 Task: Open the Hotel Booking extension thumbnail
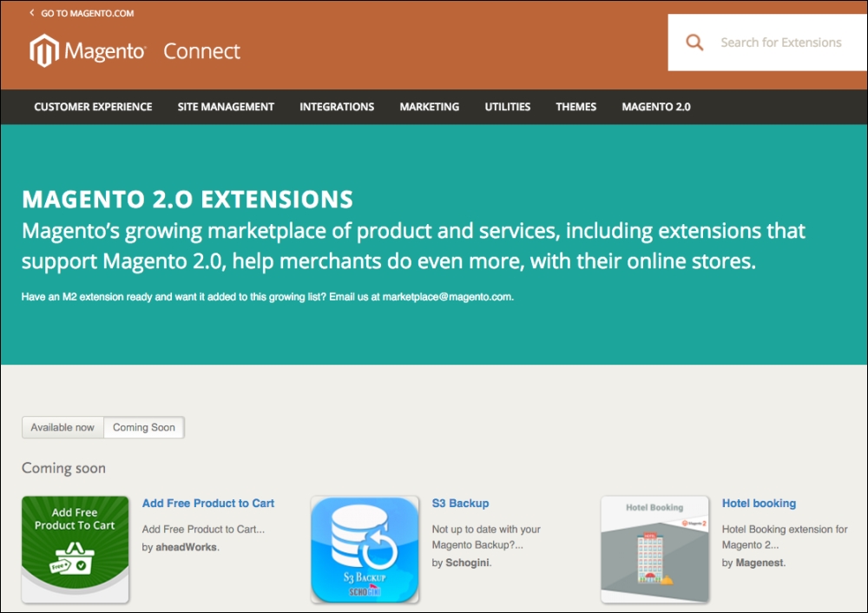coord(654,549)
